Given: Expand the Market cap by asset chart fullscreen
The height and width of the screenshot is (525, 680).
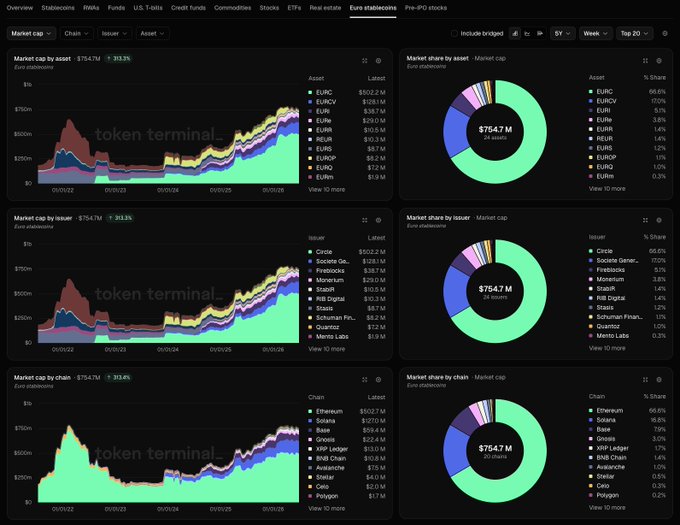Looking at the screenshot, I should 365,61.
